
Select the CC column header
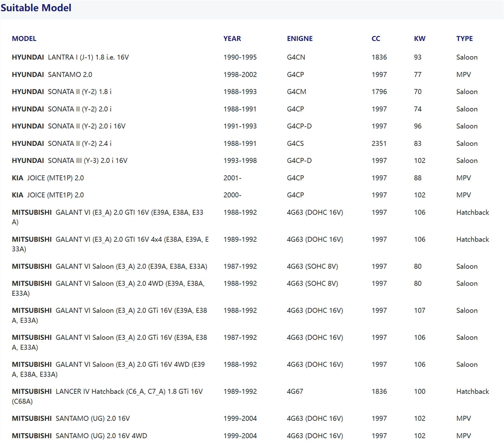click(376, 38)
